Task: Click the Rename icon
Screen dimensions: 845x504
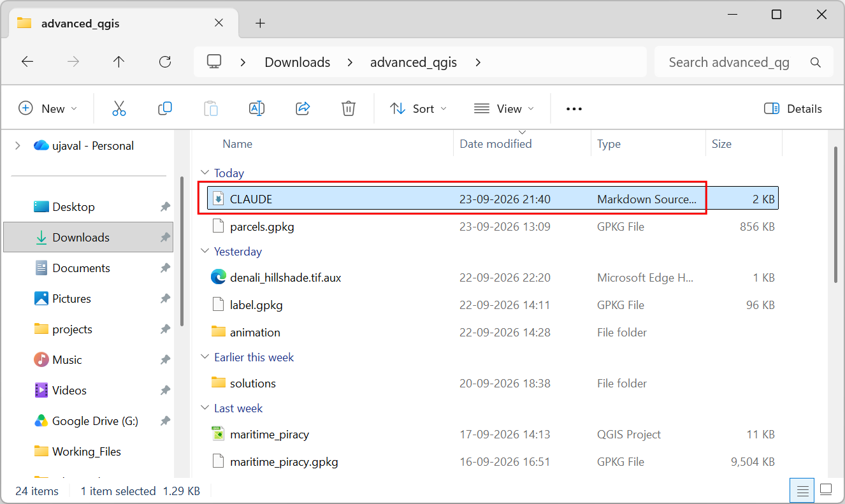Action: (x=257, y=109)
